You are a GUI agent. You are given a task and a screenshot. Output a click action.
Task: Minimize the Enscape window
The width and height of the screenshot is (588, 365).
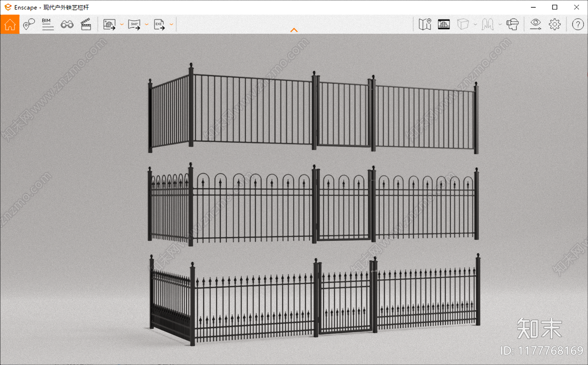click(533, 7)
